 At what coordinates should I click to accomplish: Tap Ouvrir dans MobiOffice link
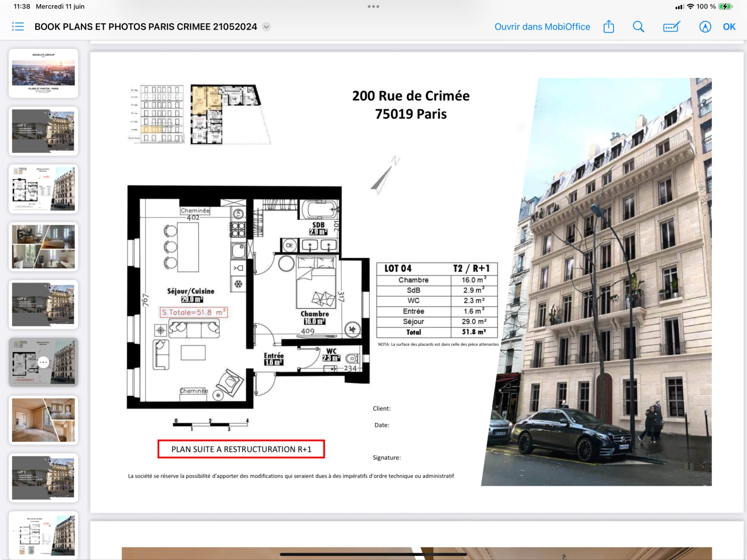click(x=542, y=26)
